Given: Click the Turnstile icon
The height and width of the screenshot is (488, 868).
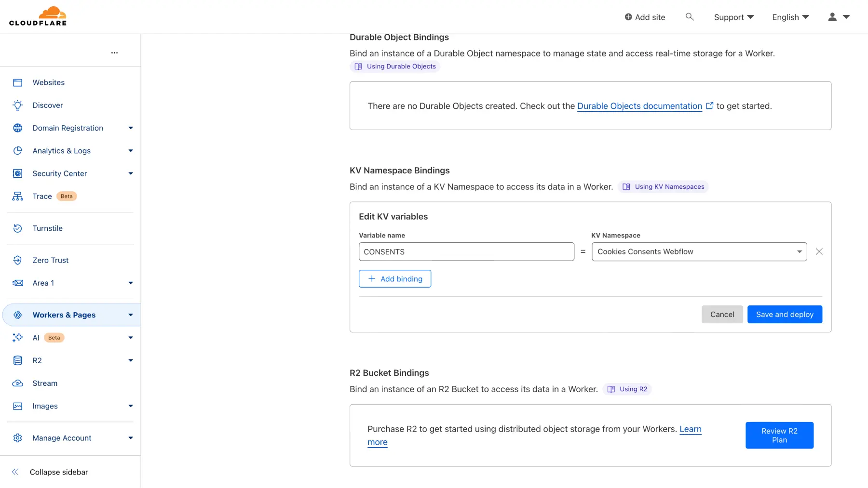Looking at the screenshot, I should tap(18, 228).
